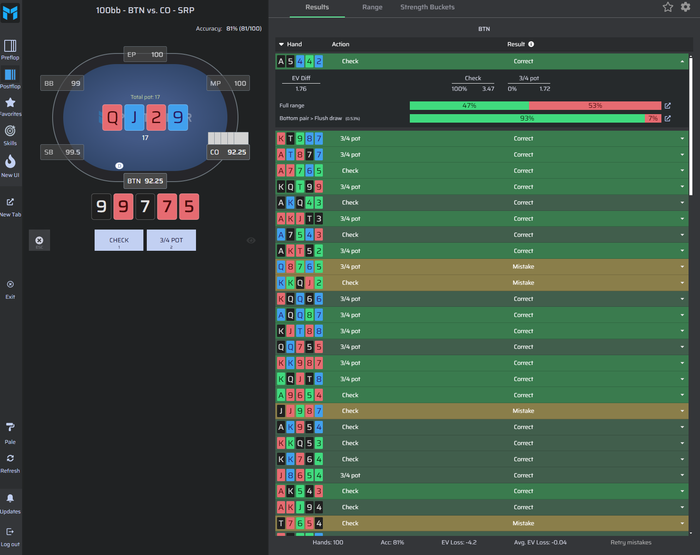Select the Strength Buckets tab

427,7
